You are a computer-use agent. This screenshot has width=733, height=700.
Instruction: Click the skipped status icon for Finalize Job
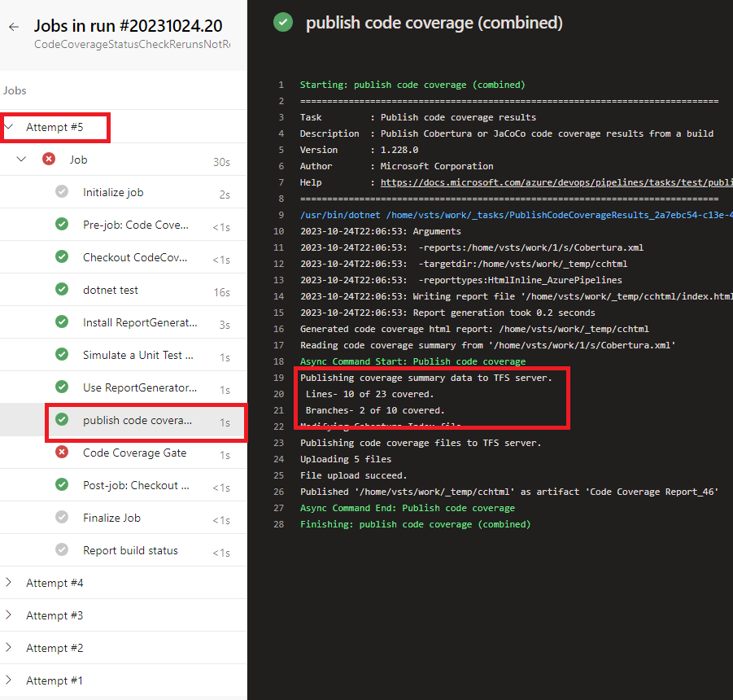[x=62, y=517]
